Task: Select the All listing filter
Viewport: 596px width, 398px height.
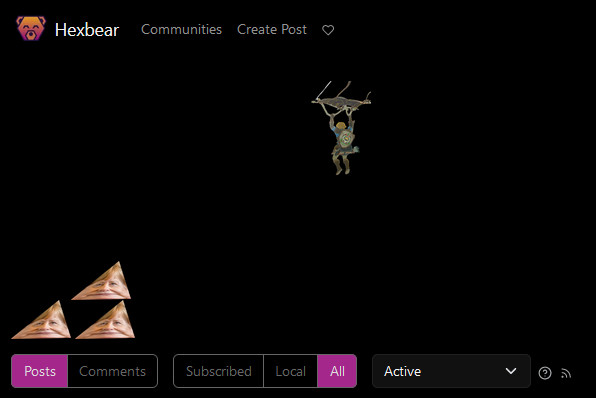Action: (337, 371)
